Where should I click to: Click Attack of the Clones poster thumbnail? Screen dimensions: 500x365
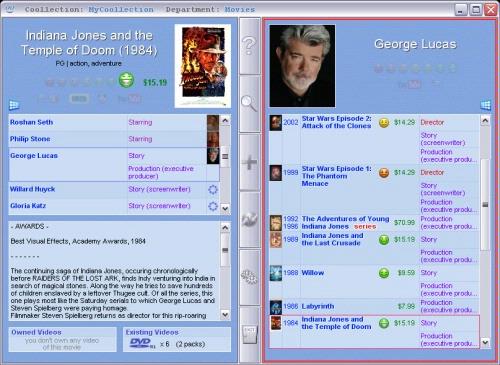coord(276,123)
